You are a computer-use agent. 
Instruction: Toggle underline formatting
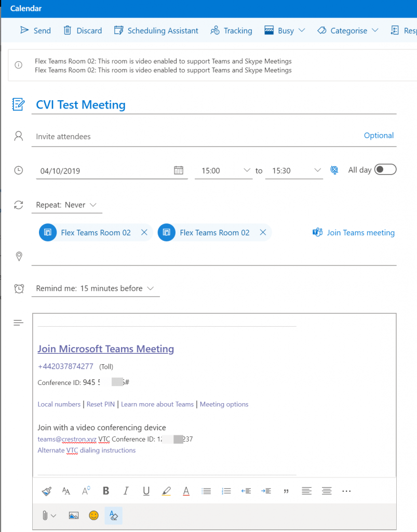146,491
